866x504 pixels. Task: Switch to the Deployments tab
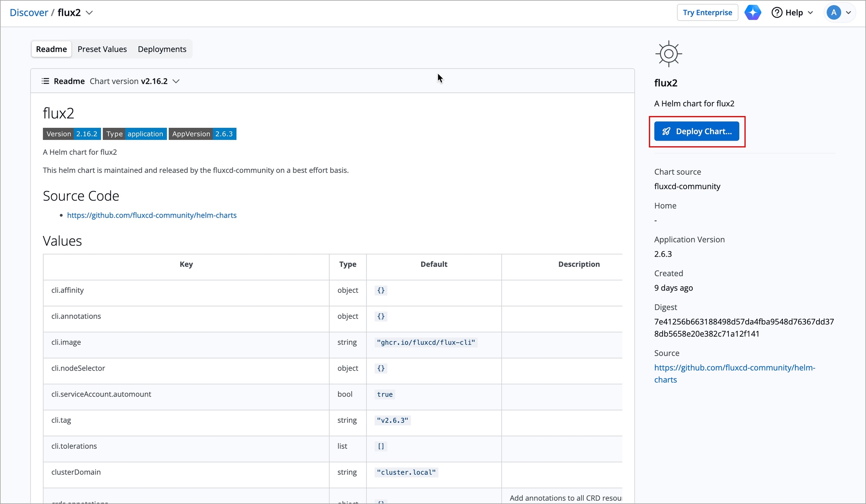(162, 49)
